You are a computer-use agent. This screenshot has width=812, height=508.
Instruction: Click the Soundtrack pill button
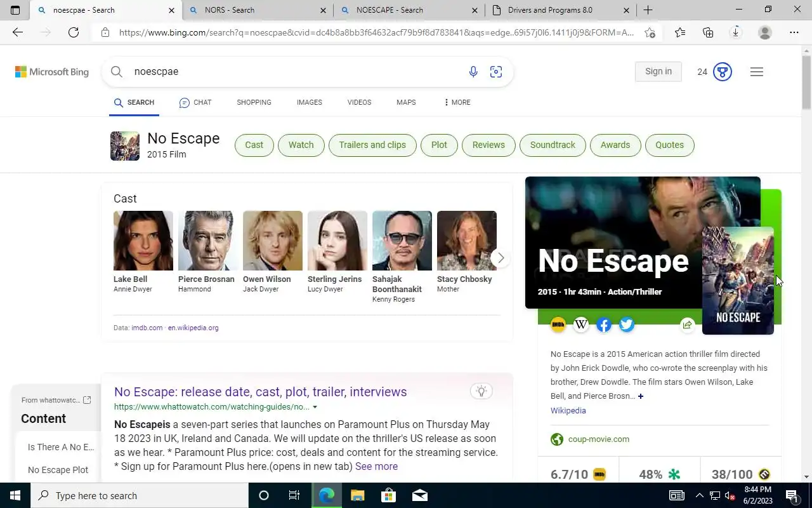tap(553, 145)
